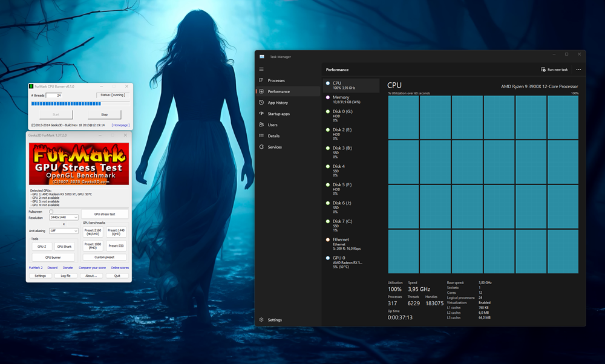605x364 pixels.
Task: Launch the GPU Shark tool
Action: click(x=65, y=246)
